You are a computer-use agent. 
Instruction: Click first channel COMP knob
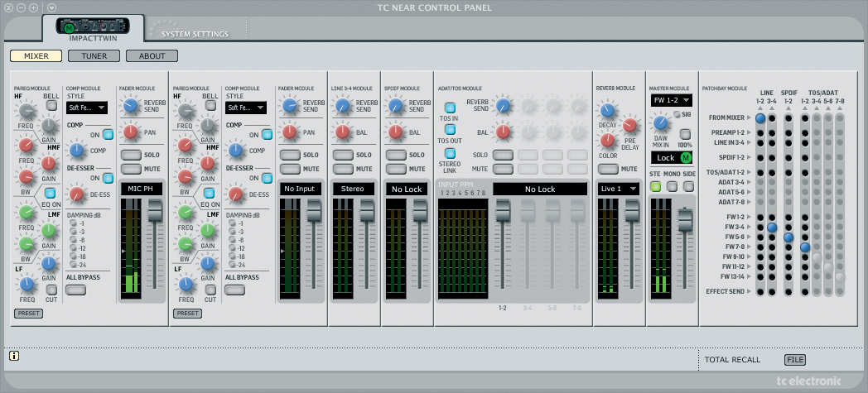[76, 150]
